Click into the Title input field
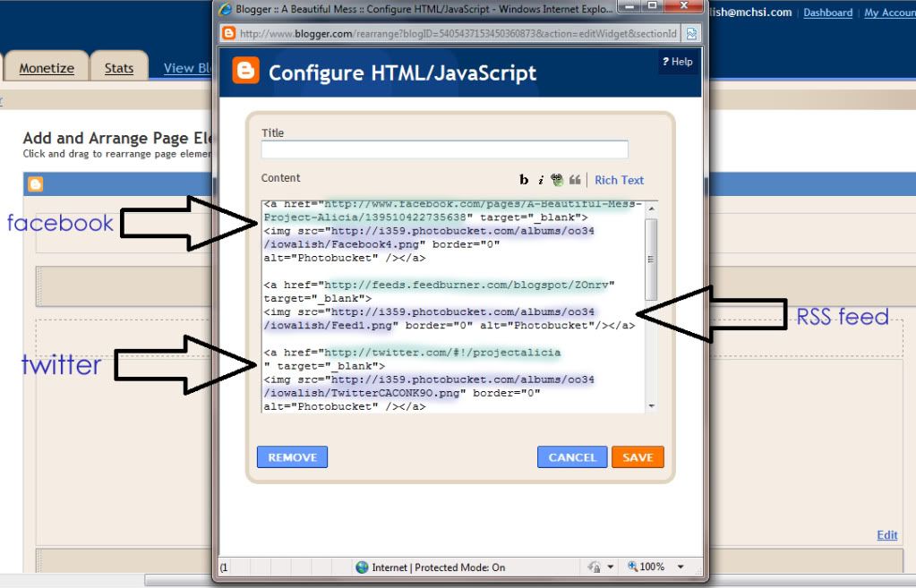This screenshot has width=916, height=588. (x=444, y=149)
